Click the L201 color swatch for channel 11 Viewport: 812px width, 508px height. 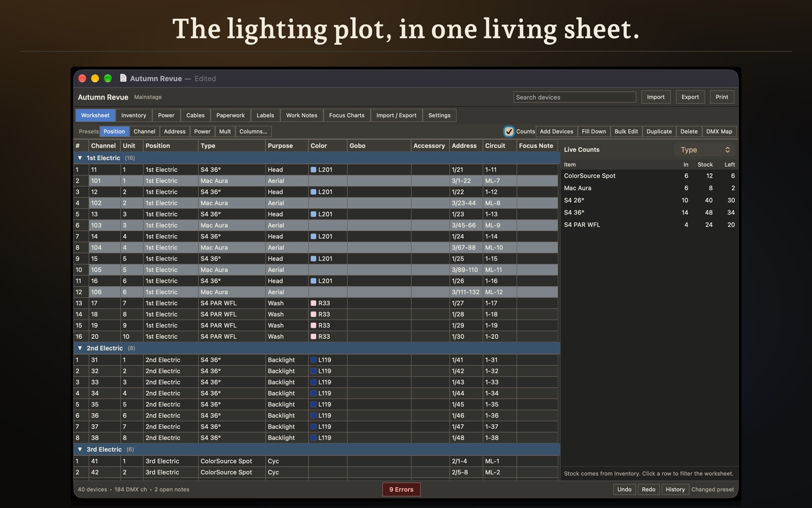tap(314, 170)
